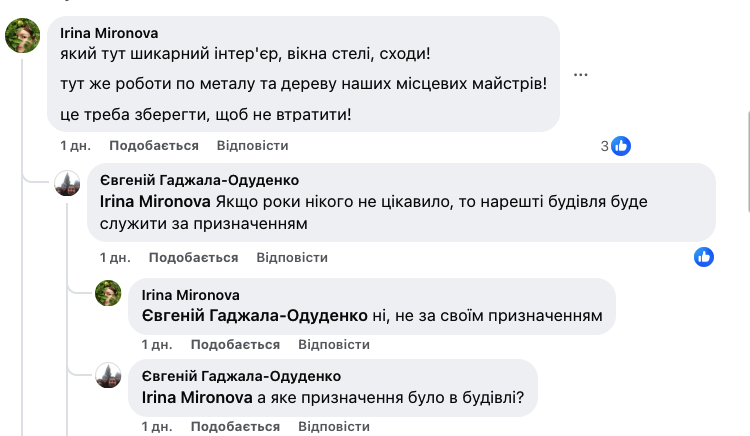
Task: Click Євгеній's avatar on last reply
Action: [x=108, y=376]
